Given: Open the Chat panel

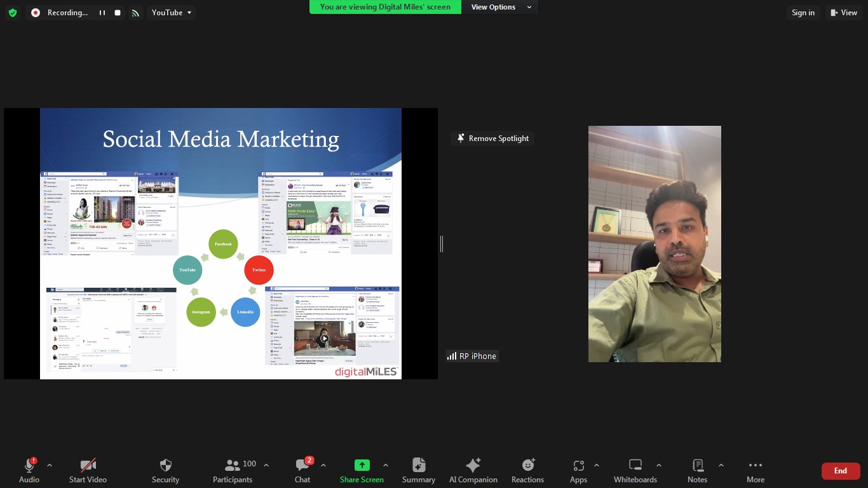Looking at the screenshot, I should click(302, 471).
